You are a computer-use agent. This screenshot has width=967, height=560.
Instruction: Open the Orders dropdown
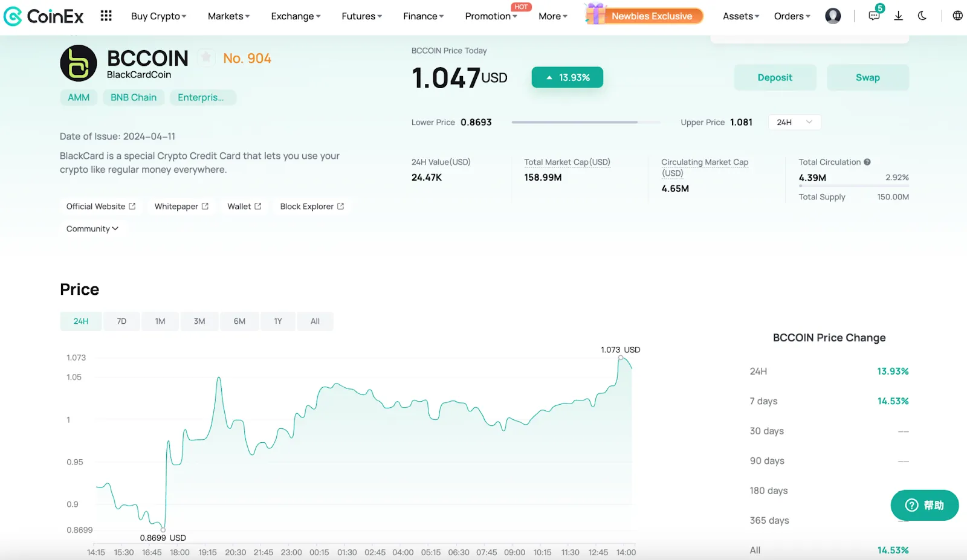[x=792, y=16]
